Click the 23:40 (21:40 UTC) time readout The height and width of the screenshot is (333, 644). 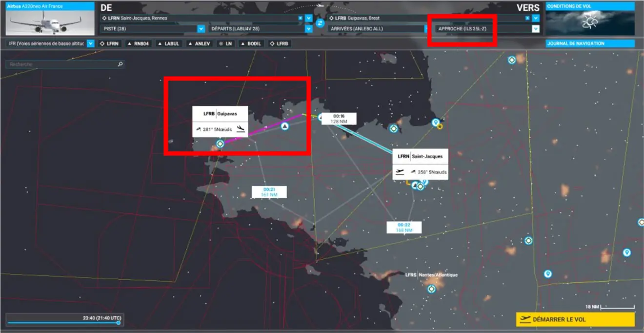102,318
